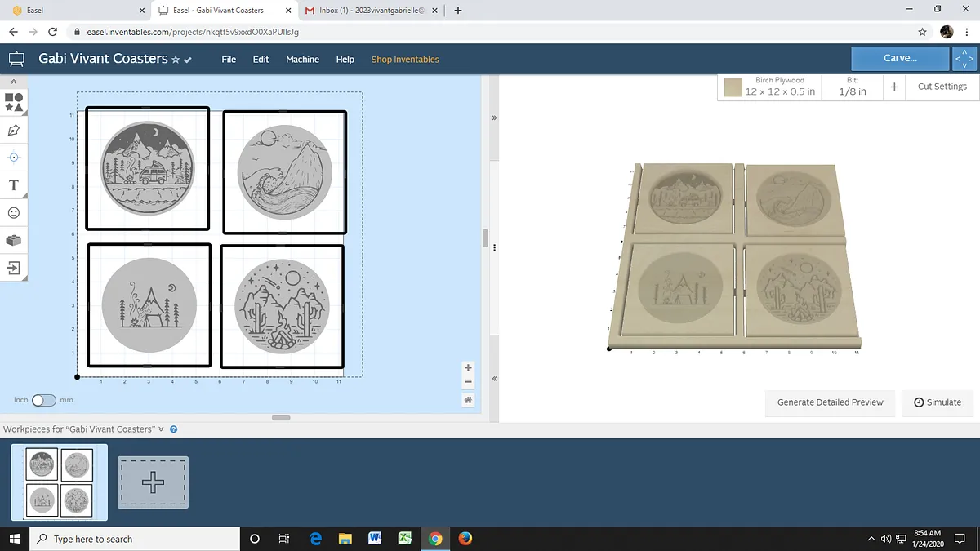
Task: Collapse the left tool sidebar
Action: point(14,82)
